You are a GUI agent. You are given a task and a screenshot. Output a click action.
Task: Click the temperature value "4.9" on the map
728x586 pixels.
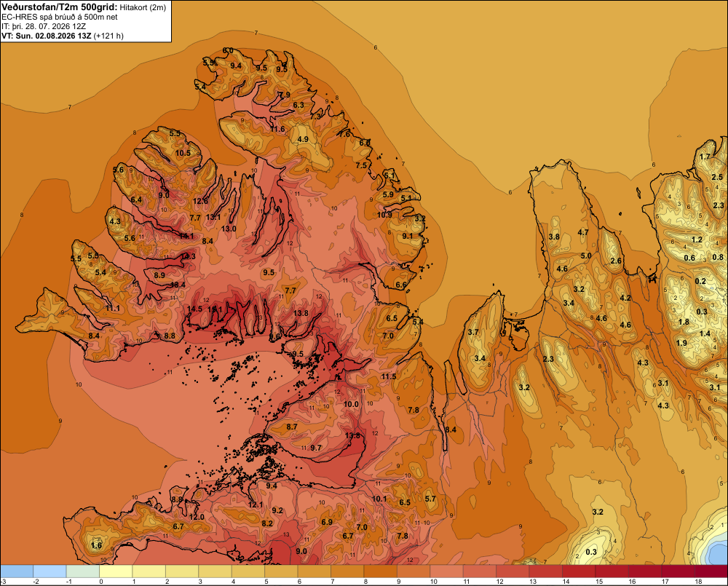[x=303, y=139]
